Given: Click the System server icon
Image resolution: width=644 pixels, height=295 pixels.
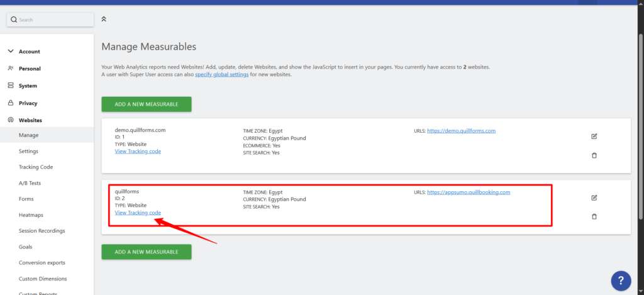Looking at the screenshot, I should point(11,86).
